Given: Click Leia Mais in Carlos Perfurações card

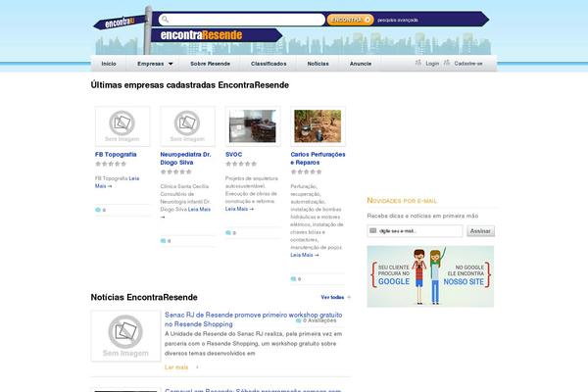Looking at the screenshot, I should click(x=305, y=255).
